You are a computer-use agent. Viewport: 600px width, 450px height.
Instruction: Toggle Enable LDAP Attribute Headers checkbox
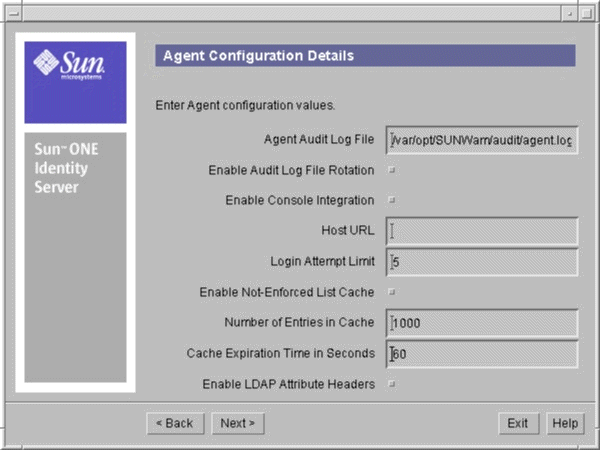click(391, 383)
